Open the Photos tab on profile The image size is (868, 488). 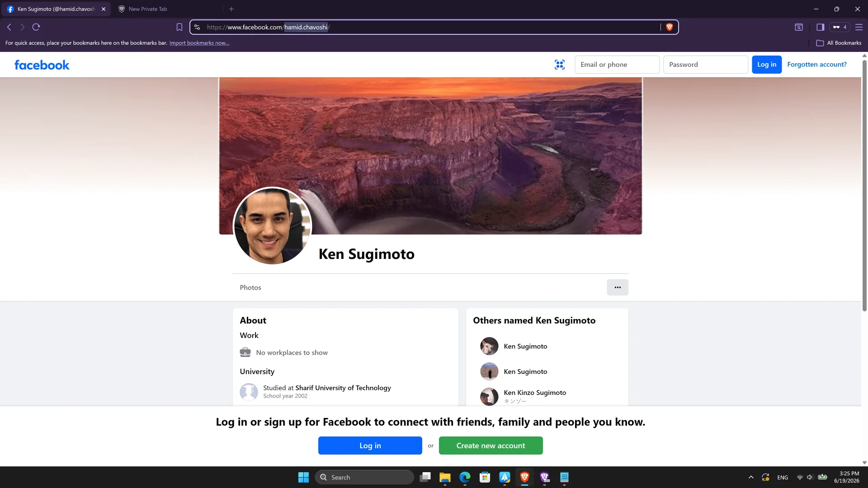[x=250, y=287]
